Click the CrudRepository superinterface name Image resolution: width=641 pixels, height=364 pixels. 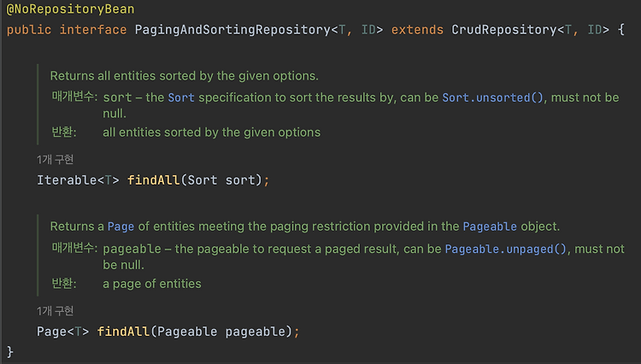pyautogui.click(x=504, y=30)
